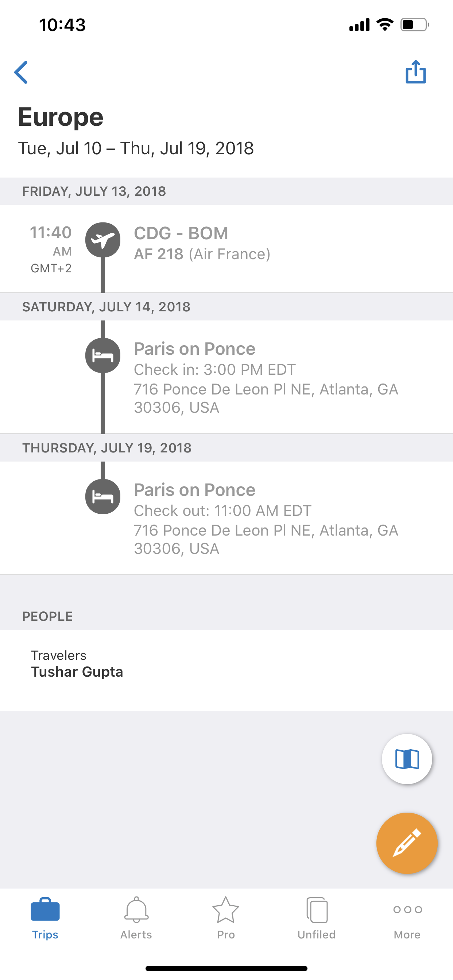Tap the Europe trip title
This screenshot has height=980, width=453.
click(x=61, y=117)
